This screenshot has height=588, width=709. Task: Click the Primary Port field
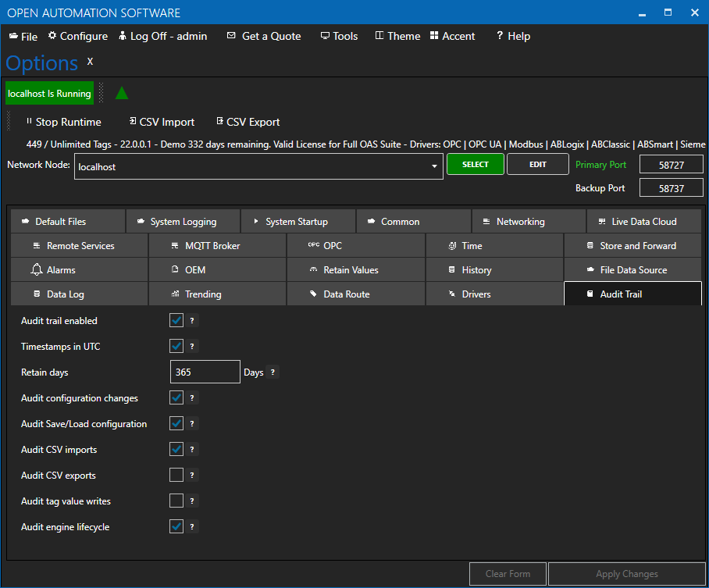click(x=671, y=165)
